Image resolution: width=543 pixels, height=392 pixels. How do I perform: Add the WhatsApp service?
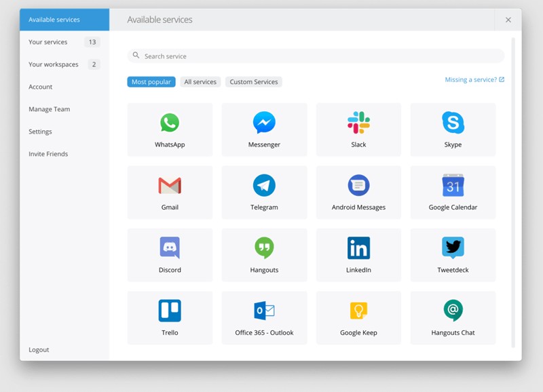pyautogui.click(x=170, y=129)
